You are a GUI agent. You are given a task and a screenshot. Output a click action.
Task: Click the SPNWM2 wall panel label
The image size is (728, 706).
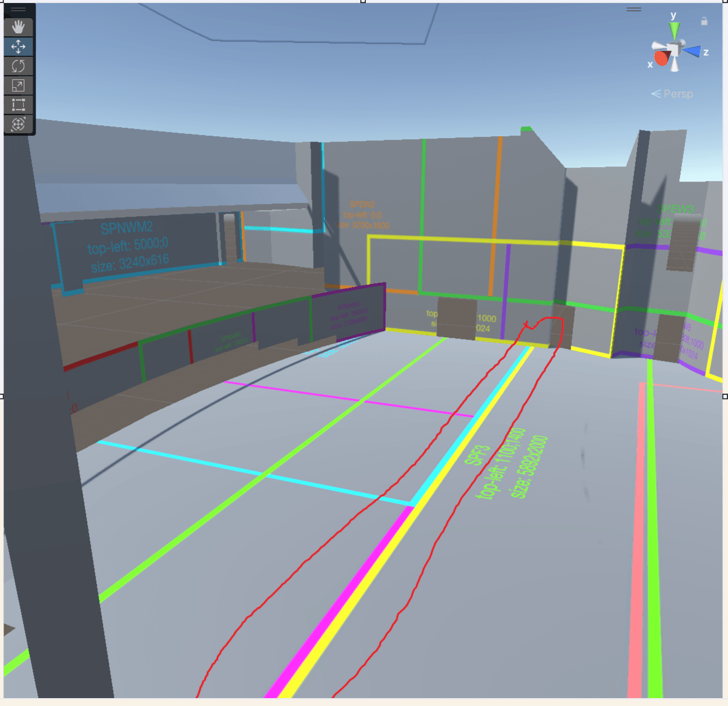127,228
